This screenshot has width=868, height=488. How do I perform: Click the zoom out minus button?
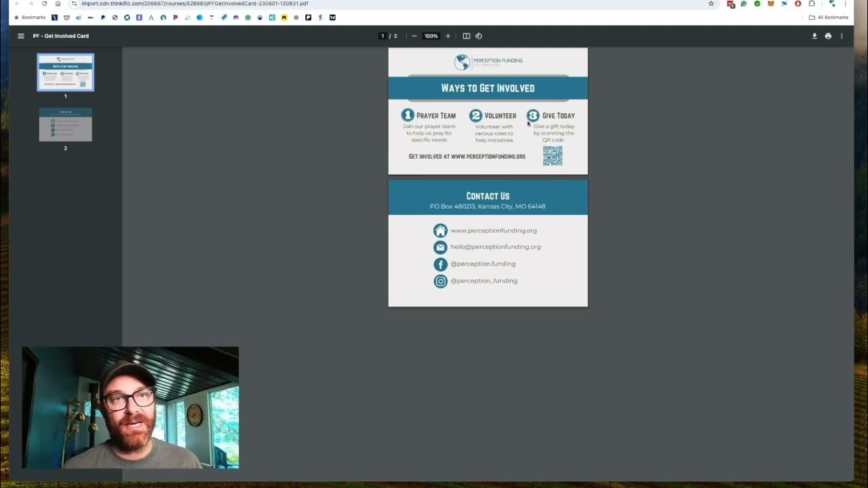[414, 36]
